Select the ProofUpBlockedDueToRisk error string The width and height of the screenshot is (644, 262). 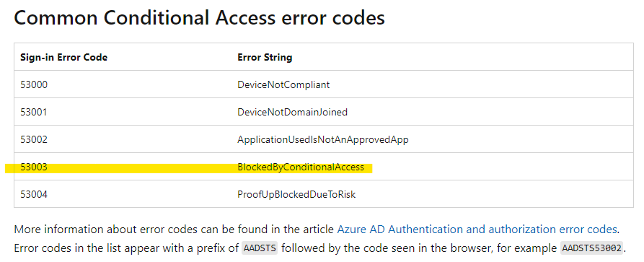click(x=296, y=194)
